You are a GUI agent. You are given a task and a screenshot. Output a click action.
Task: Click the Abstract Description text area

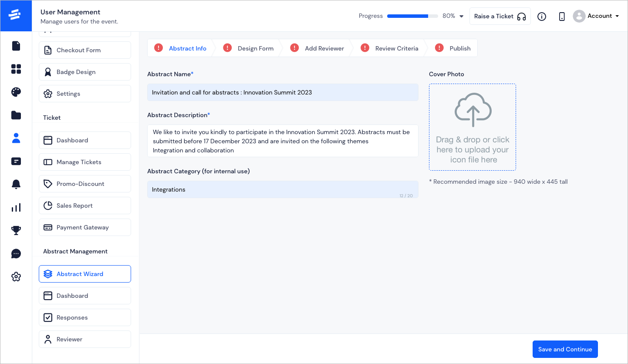283,141
